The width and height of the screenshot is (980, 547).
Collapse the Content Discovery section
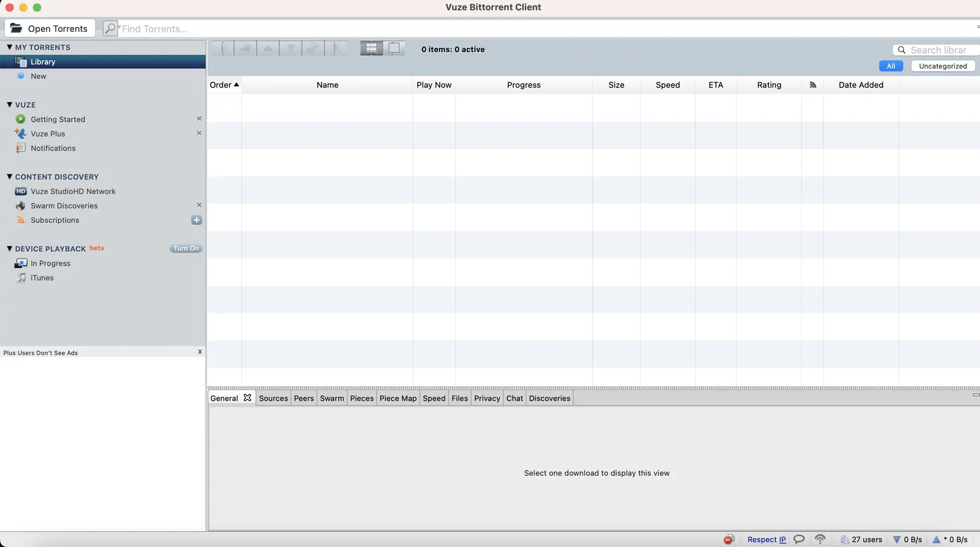pyautogui.click(x=9, y=176)
